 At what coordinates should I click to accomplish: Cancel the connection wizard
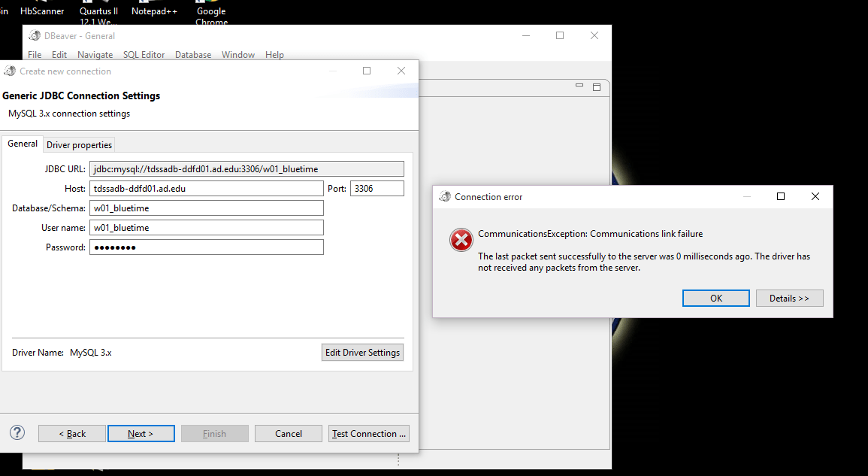click(288, 433)
